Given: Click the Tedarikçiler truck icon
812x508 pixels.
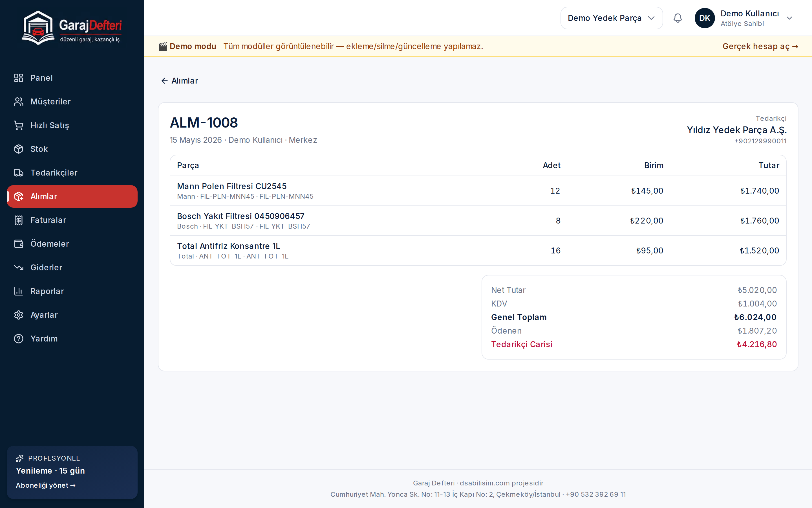Looking at the screenshot, I should (x=18, y=173).
